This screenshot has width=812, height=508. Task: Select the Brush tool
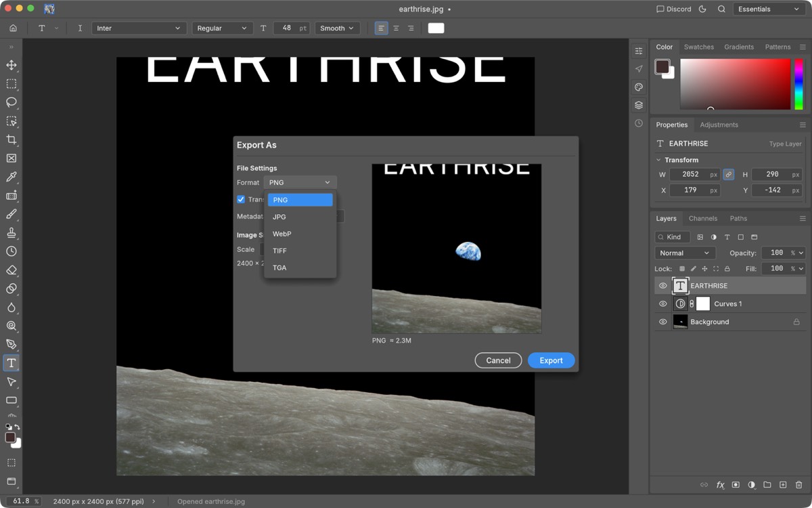tap(12, 214)
